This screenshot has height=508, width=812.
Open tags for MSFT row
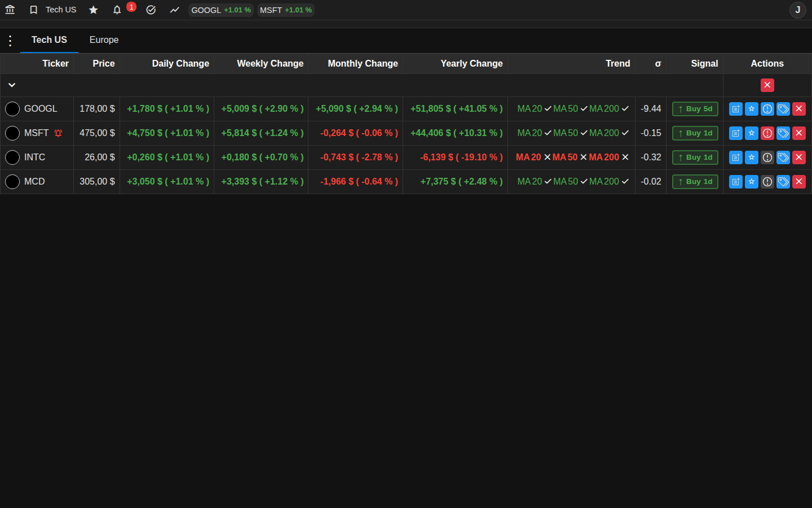point(783,133)
